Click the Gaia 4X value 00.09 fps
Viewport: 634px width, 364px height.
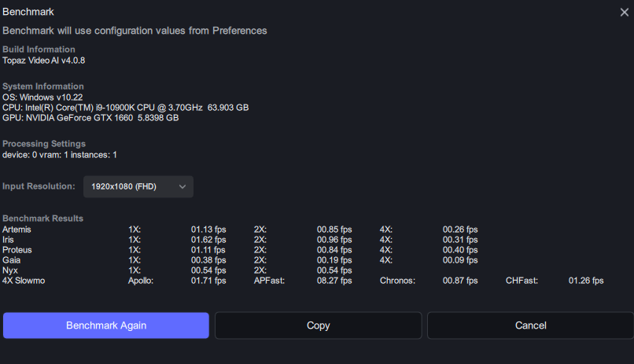pos(460,260)
